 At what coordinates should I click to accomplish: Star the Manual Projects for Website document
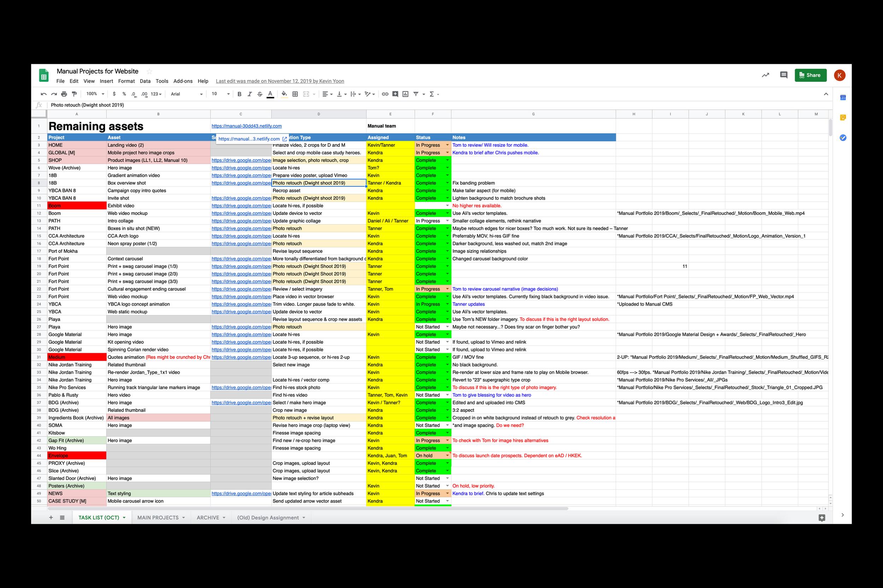click(149, 71)
